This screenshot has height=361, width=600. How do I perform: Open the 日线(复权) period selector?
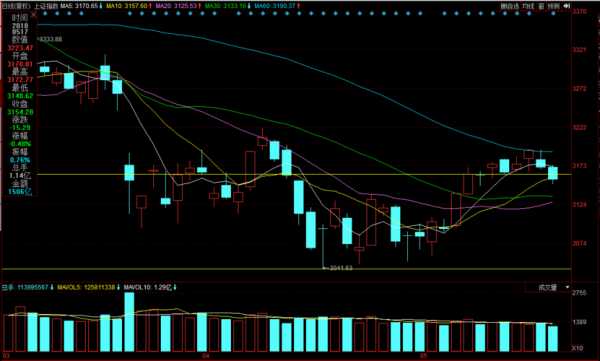point(16,6)
